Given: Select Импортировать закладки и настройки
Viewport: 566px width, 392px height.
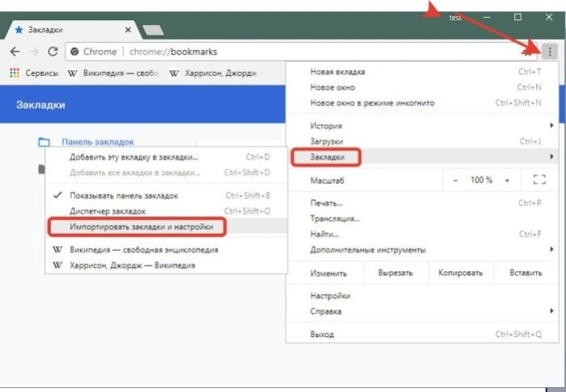Looking at the screenshot, I should [141, 227].
